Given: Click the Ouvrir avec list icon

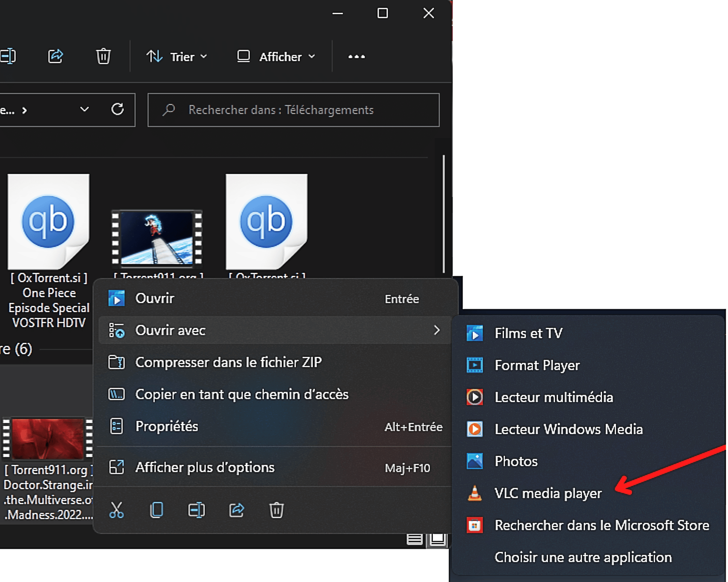Looking at the screenshot, I should click(116, 330).
